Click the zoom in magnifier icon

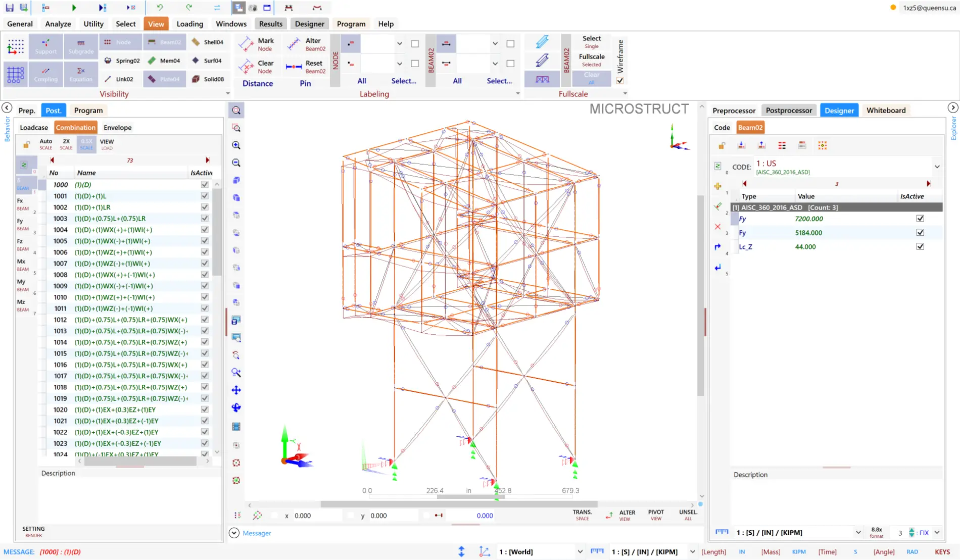[x=236, y=145]
